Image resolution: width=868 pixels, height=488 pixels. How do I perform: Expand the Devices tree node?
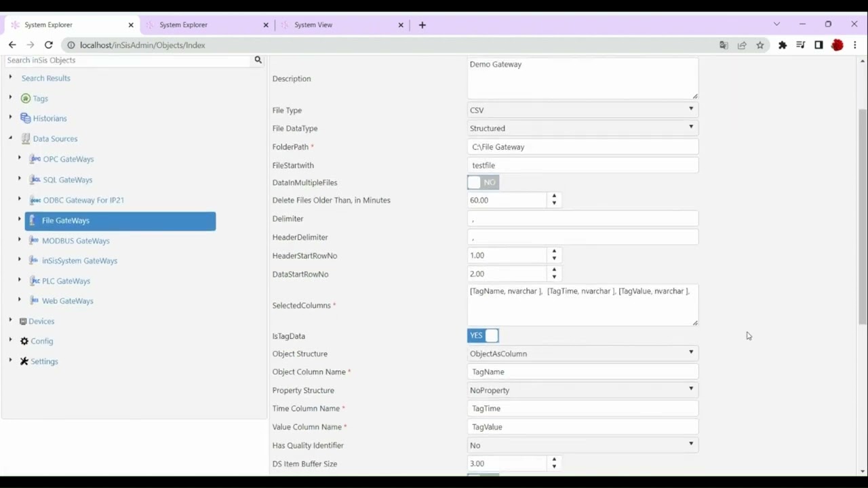point(10,320)
